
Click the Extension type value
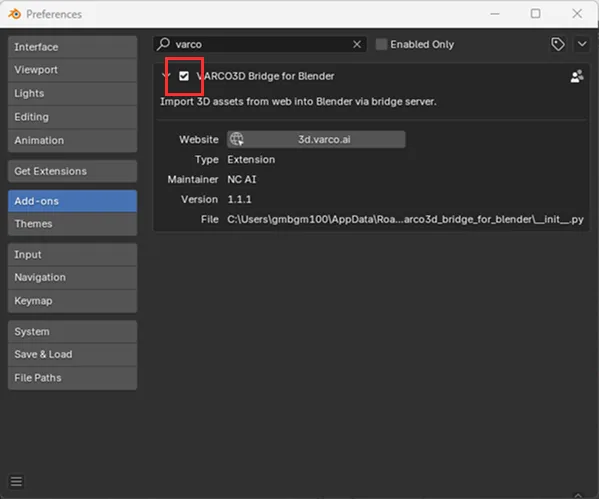click(x=251, y=159)
